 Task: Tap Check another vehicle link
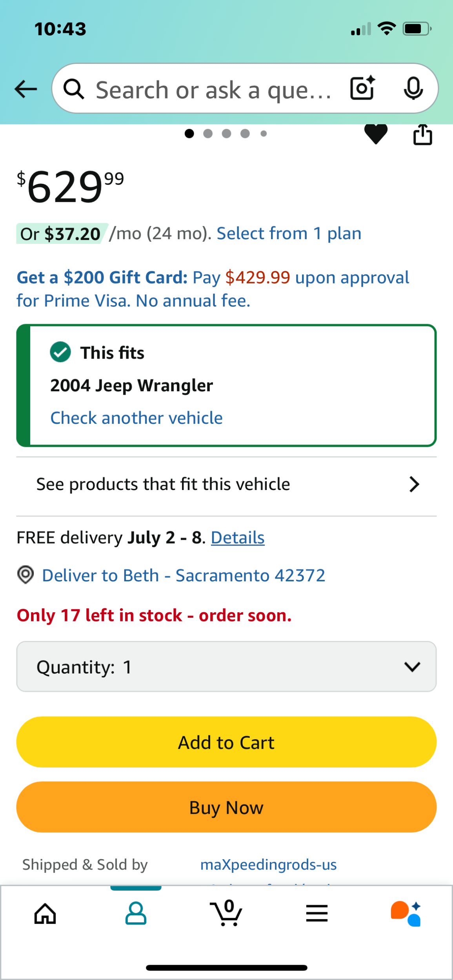pos(136,418)
